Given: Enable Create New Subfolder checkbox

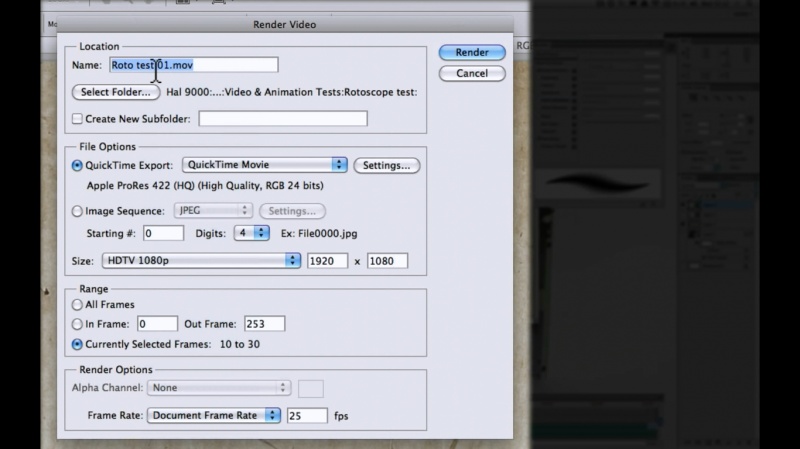Looking at the screenshot, I should (77, 118).
